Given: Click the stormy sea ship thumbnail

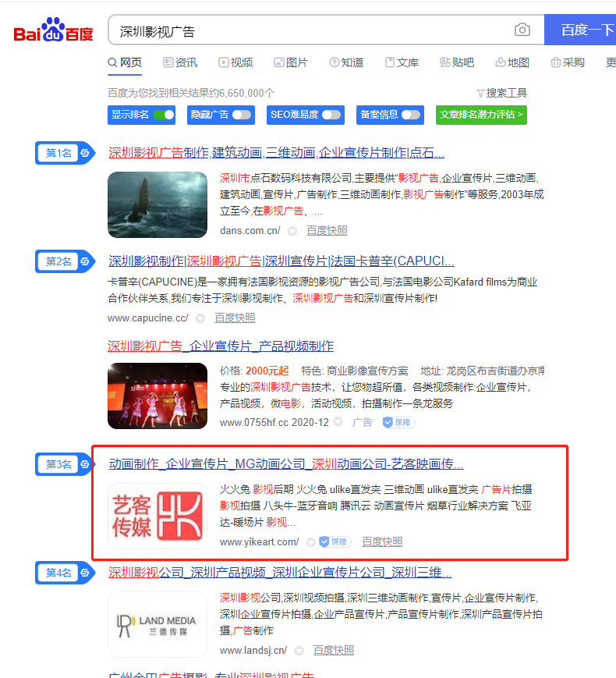Looking at the screenshot, I should [x=158, y=204].
